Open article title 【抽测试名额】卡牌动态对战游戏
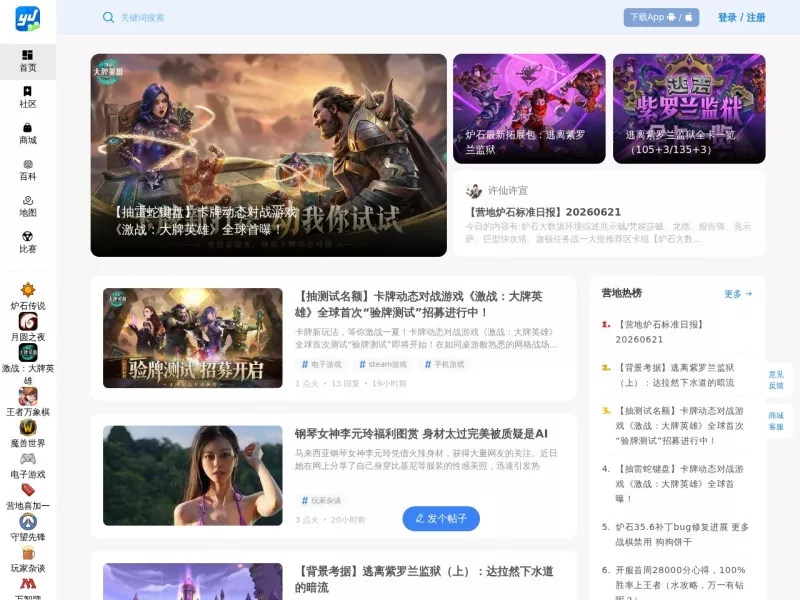 coord(419,304)
